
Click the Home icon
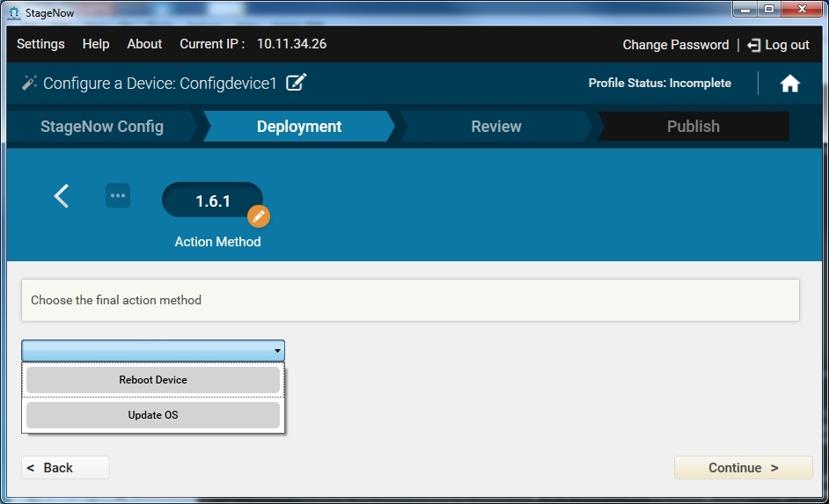(x=789, y=84)
